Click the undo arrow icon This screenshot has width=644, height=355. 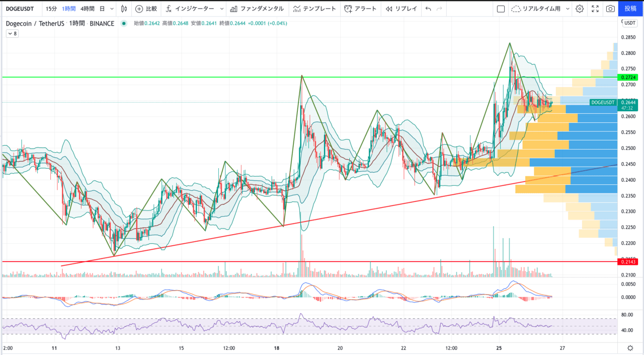428,9
